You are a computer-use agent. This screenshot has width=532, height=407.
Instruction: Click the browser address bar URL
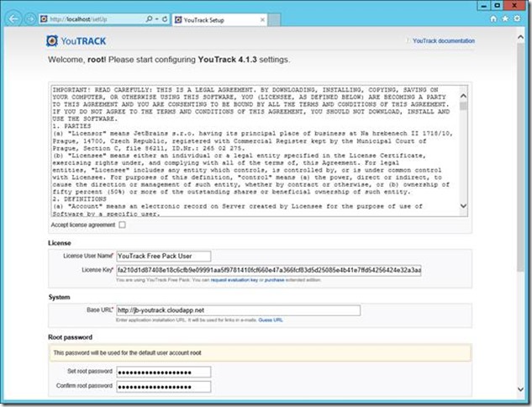(78, 19)
